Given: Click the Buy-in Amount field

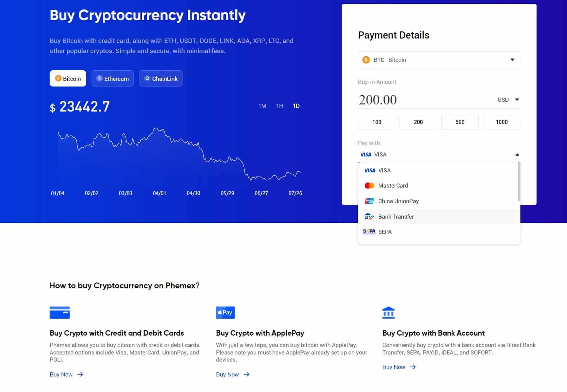Looking at the screenshot, I should coord(423,100).
